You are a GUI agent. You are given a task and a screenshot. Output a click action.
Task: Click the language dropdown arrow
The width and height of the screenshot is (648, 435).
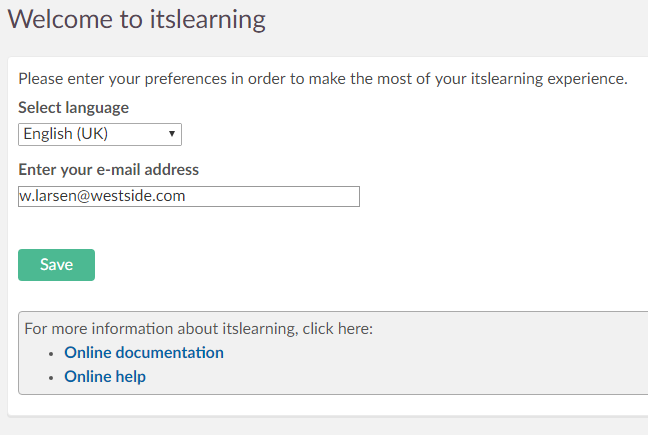tap(172, 134)
